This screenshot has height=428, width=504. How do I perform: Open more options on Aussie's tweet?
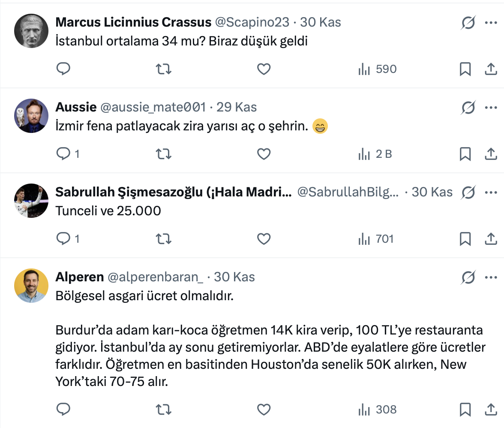point(491,107)
